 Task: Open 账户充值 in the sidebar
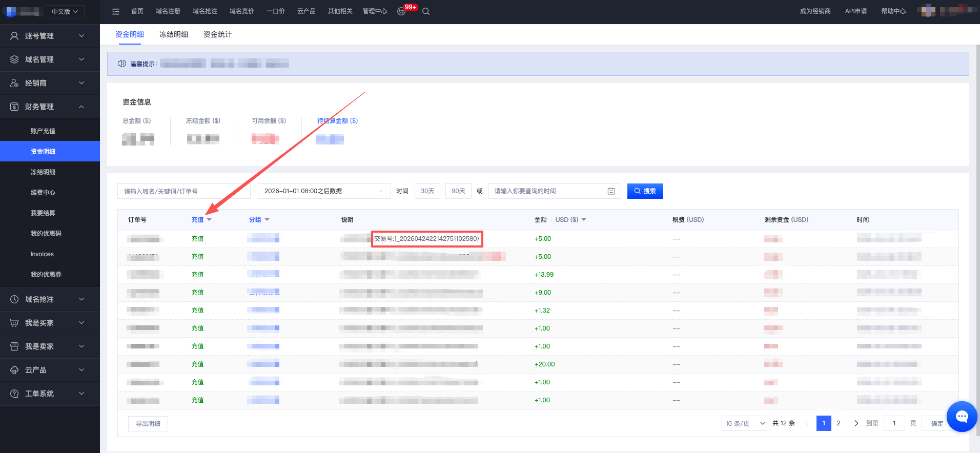pyautogui.click(x=43, y=131)
